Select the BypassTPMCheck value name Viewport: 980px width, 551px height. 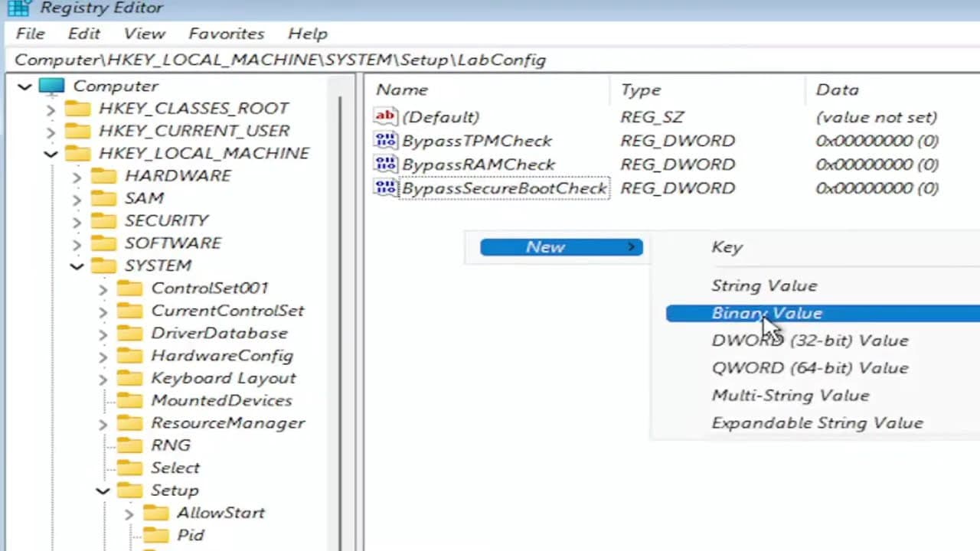click(x=477, y=141)
